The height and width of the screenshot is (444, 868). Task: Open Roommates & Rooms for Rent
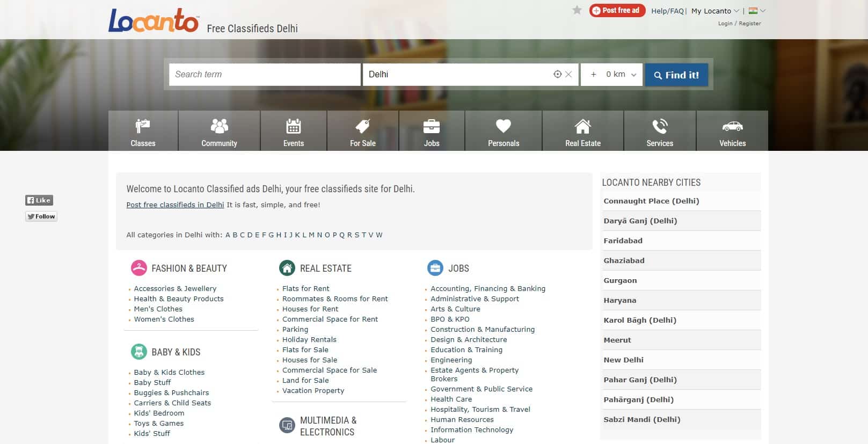[335, 299]
